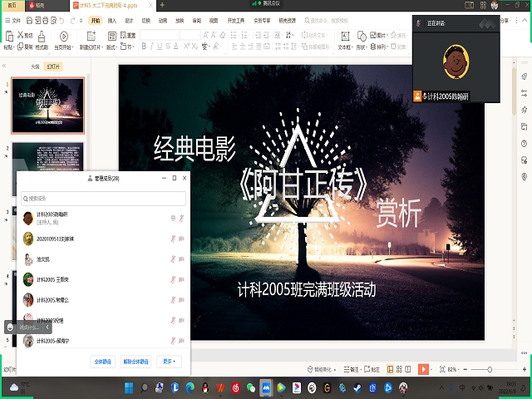Open the 文件 menu
Image resolution: width=532 pixels, height=399 pixels.
(13, 21)
